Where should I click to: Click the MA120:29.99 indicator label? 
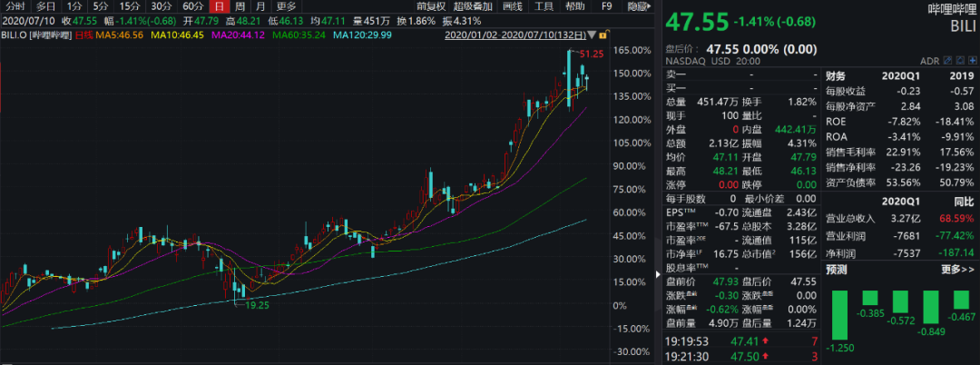point(362,35)
